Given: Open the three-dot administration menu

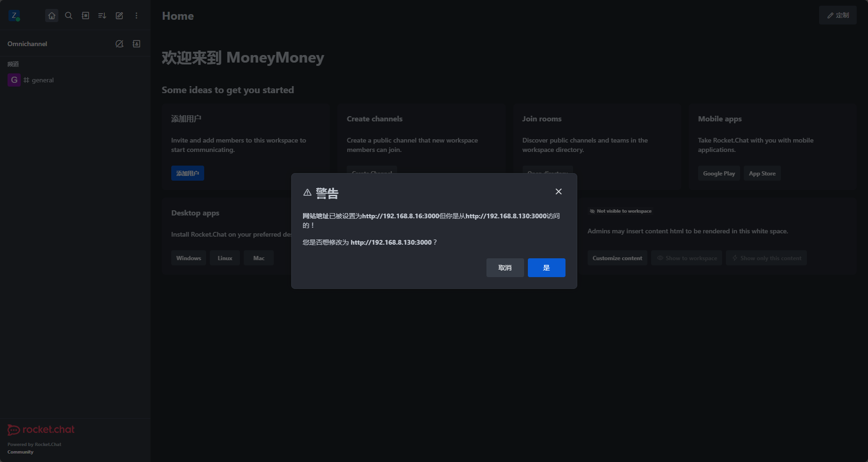Looking at the screenshot, I should point(136,16).
